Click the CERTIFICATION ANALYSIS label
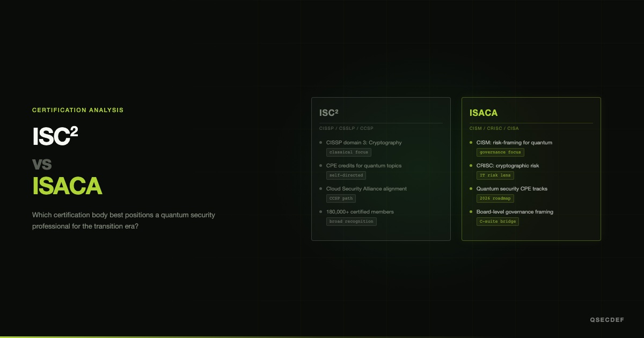 78,110
